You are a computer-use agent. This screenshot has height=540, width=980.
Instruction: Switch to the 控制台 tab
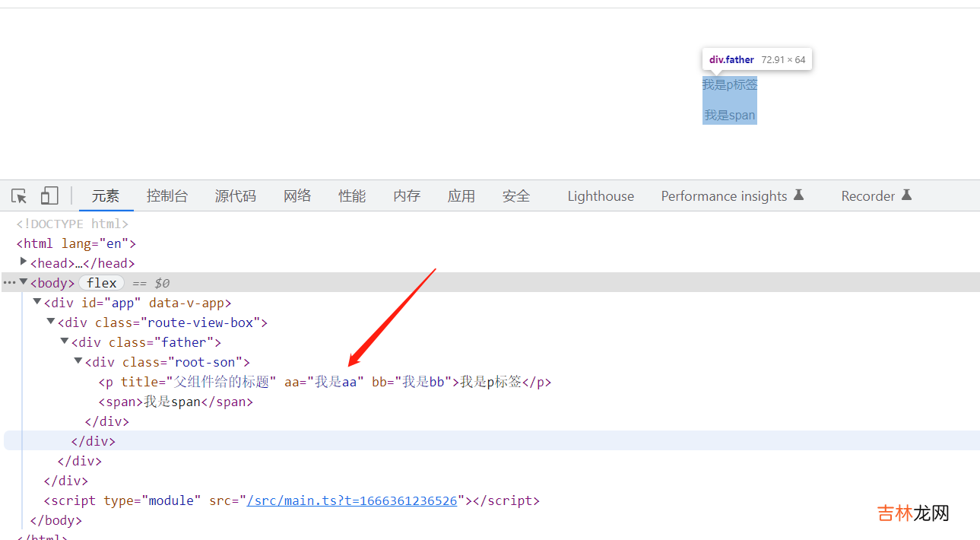167,196
